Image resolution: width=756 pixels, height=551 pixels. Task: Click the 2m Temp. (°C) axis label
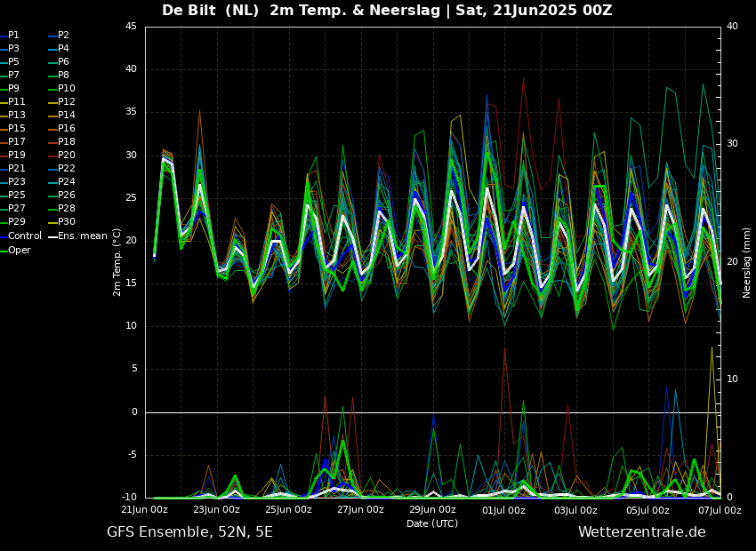[117, 261]
